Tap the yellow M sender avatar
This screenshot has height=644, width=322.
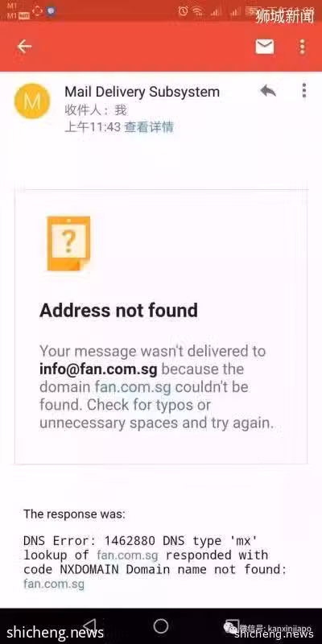(x=32, y=101)
